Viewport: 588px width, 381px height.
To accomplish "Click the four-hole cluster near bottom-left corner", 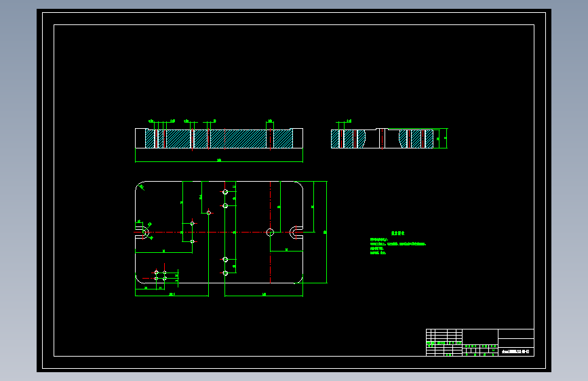I will pos(161,275).
